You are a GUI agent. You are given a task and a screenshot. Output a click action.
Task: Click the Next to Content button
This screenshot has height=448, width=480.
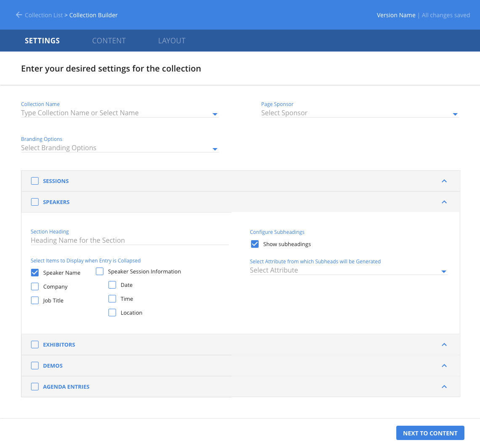(x=430, y=433)
